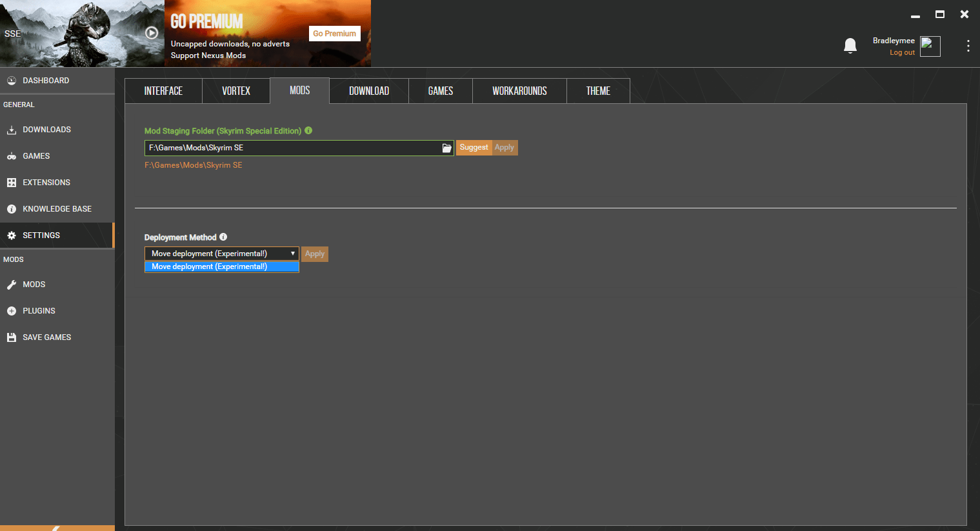Click the Go Premium button
Viewport: 980px width, 531px height.
coord(334,33)
